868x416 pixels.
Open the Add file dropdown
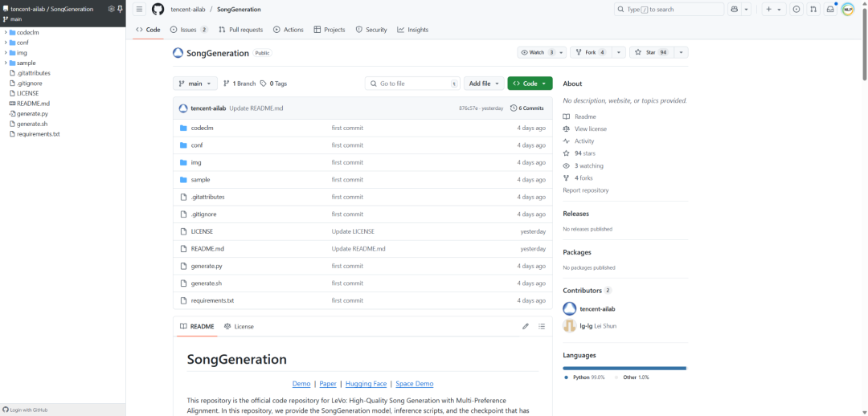coord(484,84)
